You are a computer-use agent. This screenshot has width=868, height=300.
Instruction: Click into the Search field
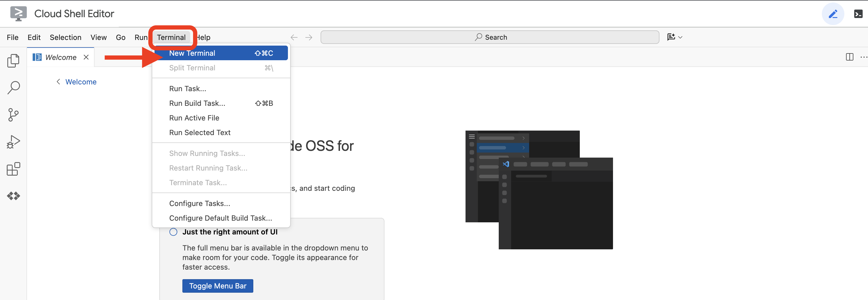(x=490, y=37)
